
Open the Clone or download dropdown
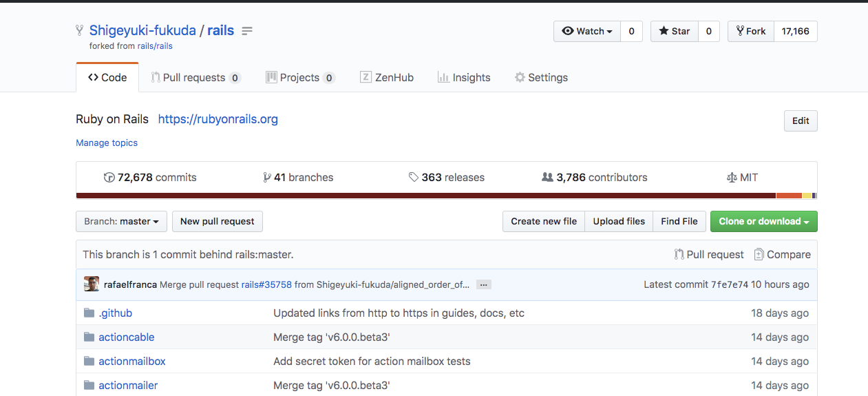click(x=763, y=221)
